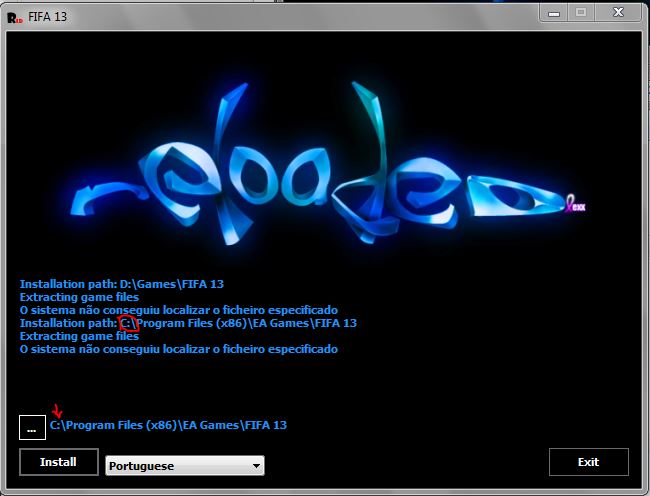Click the second "Extracting game files" log line
650x496 pixels.
(x=79, y=336)
